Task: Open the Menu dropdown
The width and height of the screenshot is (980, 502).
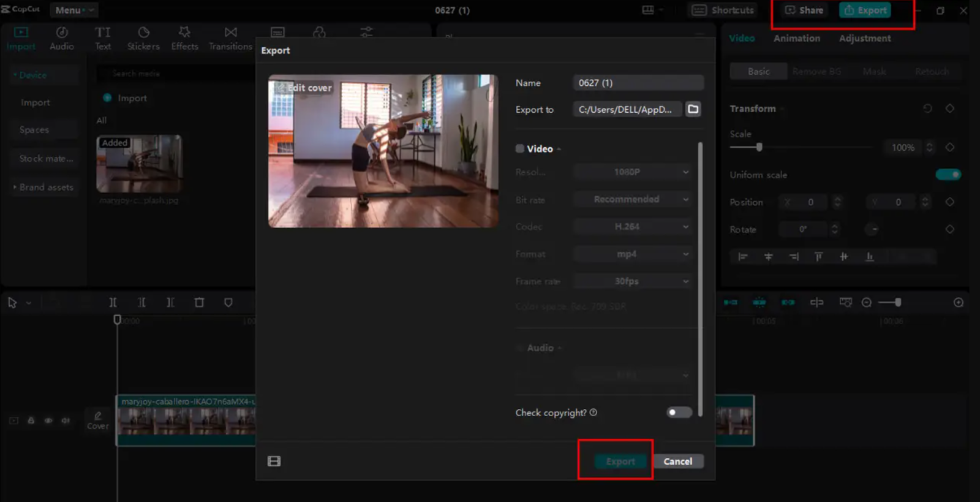Action: (x=73, y=10)
